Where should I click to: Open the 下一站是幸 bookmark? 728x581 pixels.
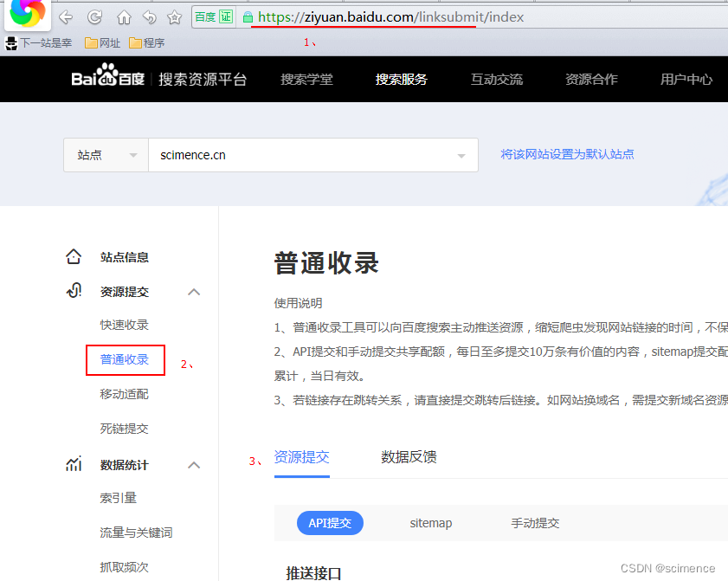pos(39,42)
